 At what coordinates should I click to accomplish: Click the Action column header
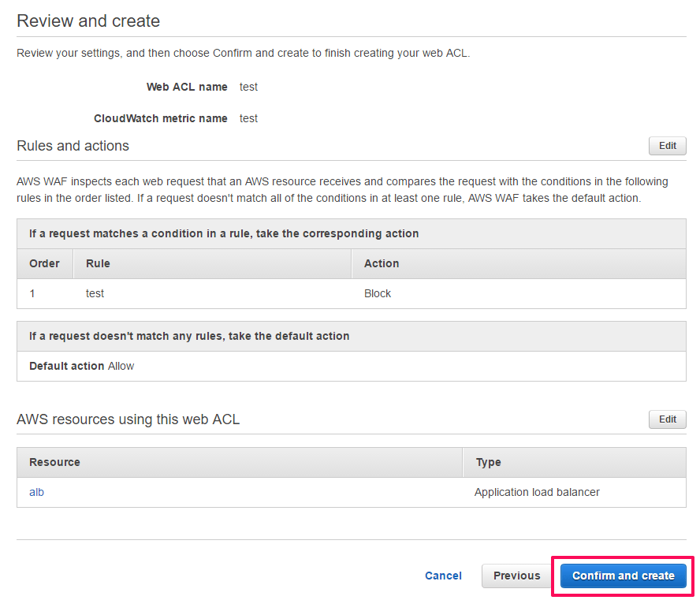click(382, 263)
